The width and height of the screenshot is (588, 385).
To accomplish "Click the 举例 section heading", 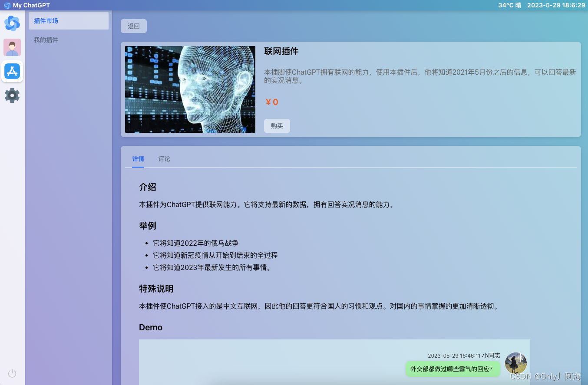I will tap(148, 226).
